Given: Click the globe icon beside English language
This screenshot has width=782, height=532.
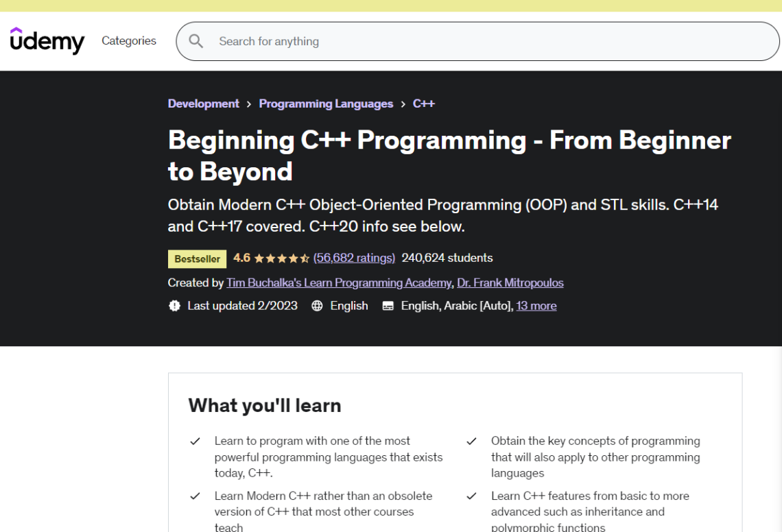Looking at the screenshot, I should pos(317,306).
